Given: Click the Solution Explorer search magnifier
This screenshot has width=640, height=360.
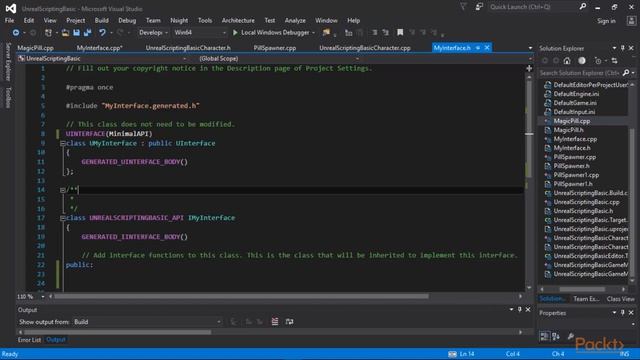Looking at the screenshot, I should point(627,73).
